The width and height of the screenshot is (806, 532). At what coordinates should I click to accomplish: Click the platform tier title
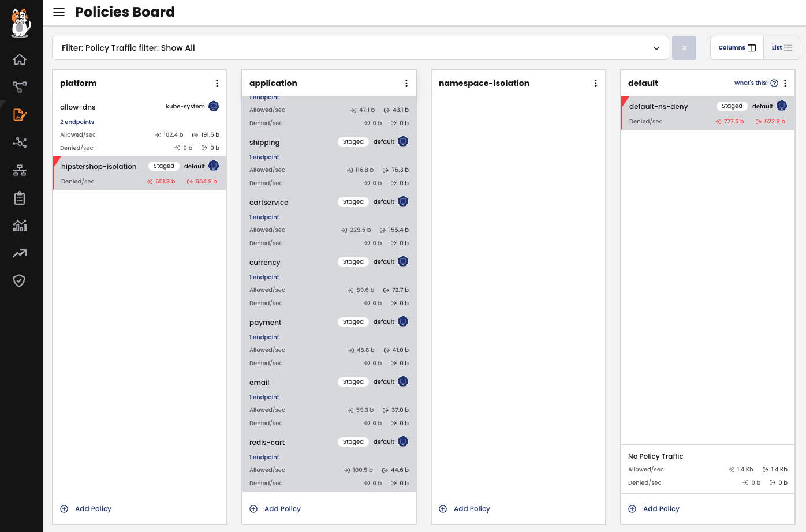pos(79,83)
